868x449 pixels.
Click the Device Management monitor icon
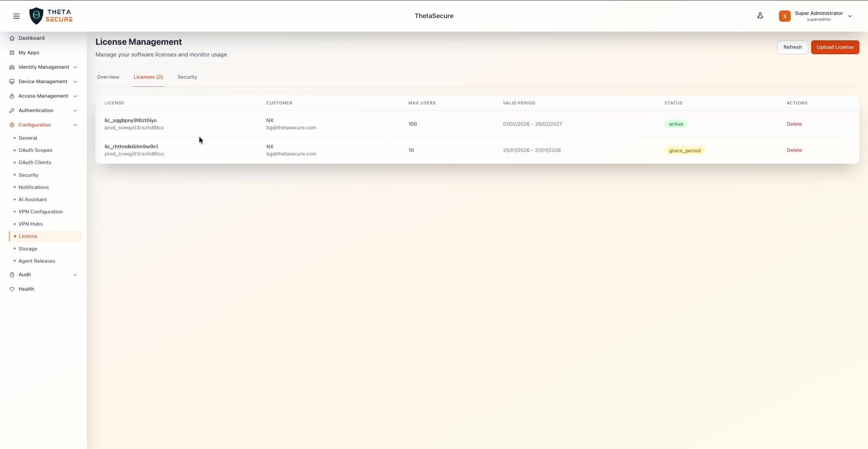(x=12, y=81)
